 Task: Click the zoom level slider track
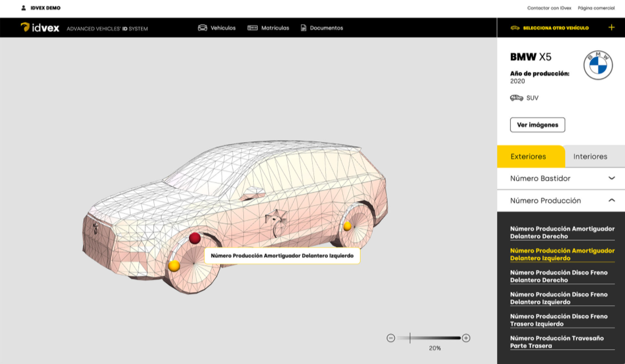coord(429,338)
